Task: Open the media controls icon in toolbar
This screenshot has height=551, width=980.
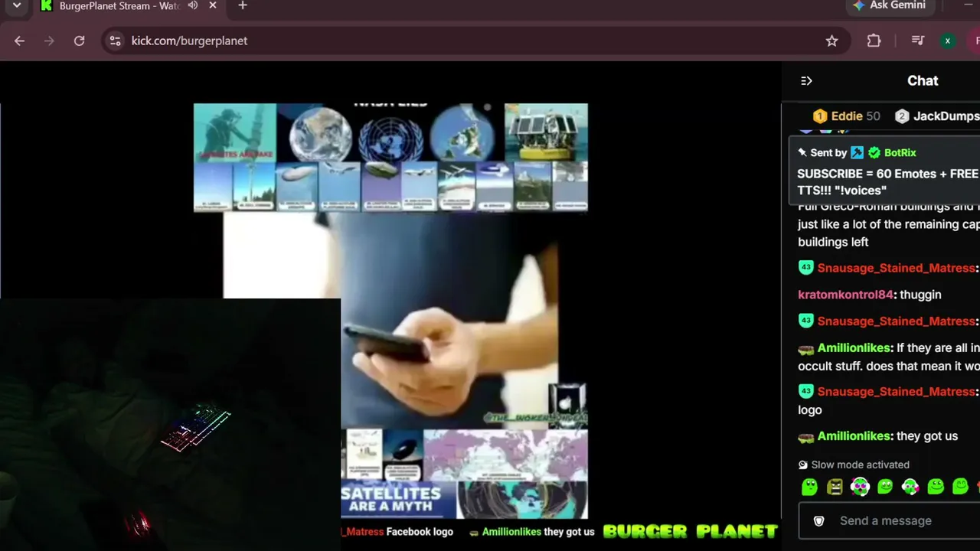Action: [917, 41]
